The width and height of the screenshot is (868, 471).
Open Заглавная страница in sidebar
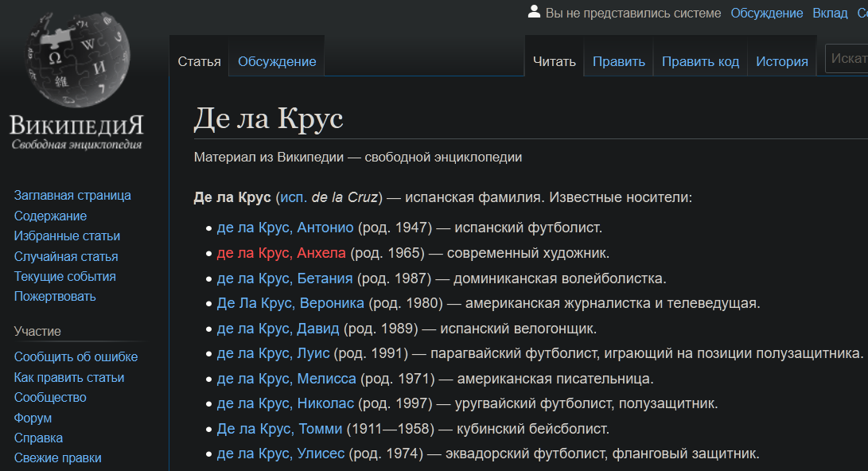pos(72,195)
